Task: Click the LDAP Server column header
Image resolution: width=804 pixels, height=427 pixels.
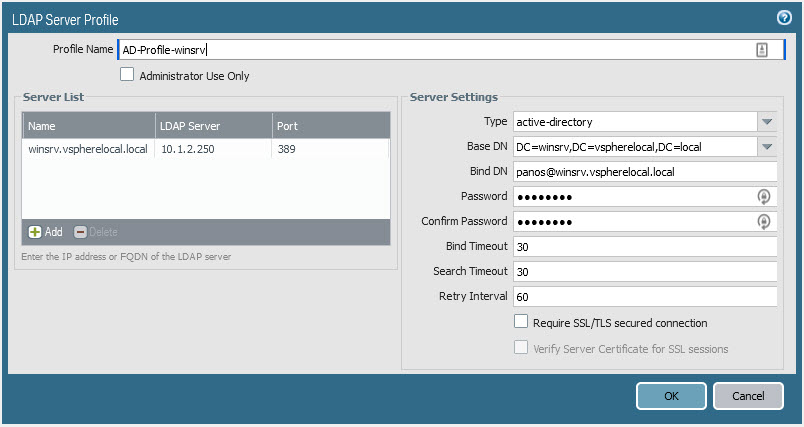Action: pyautogui.click(x=212, y=126)
